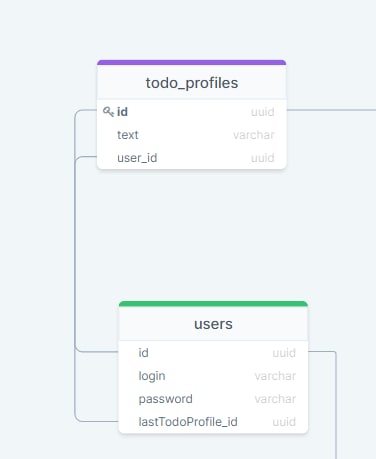The width and height of the screenshot is (376, 459).
Task: Select the id column in users table
Action: (213, 353)
